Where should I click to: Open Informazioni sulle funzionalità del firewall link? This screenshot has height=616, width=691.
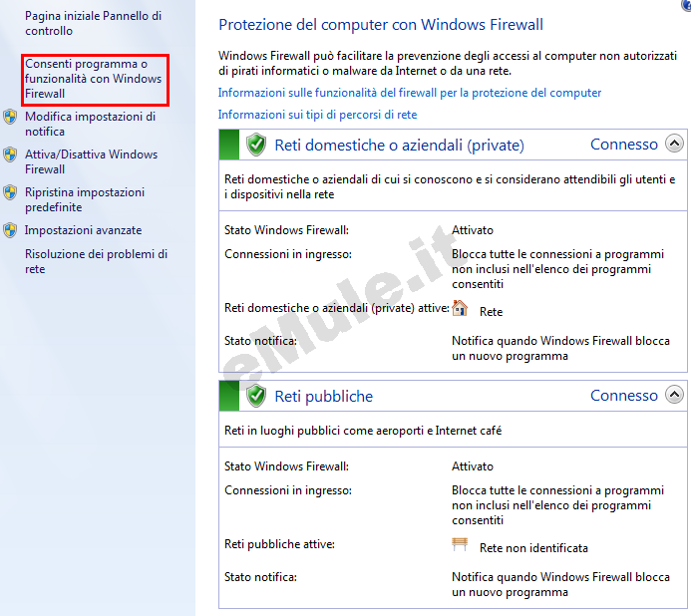410,93
